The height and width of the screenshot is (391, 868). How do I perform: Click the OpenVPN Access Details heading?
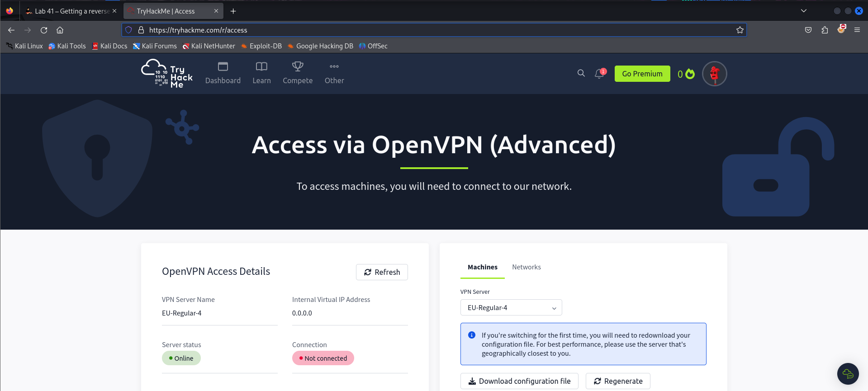tap(216, 271)
